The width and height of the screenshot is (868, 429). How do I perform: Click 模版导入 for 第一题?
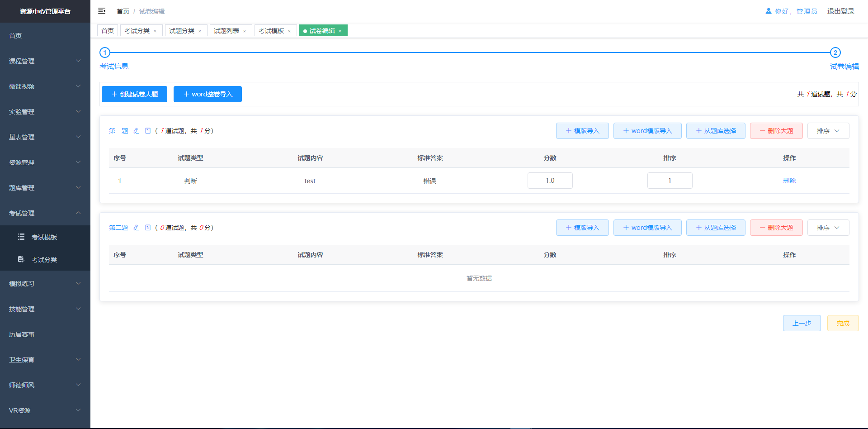click(x=582, y=131)
